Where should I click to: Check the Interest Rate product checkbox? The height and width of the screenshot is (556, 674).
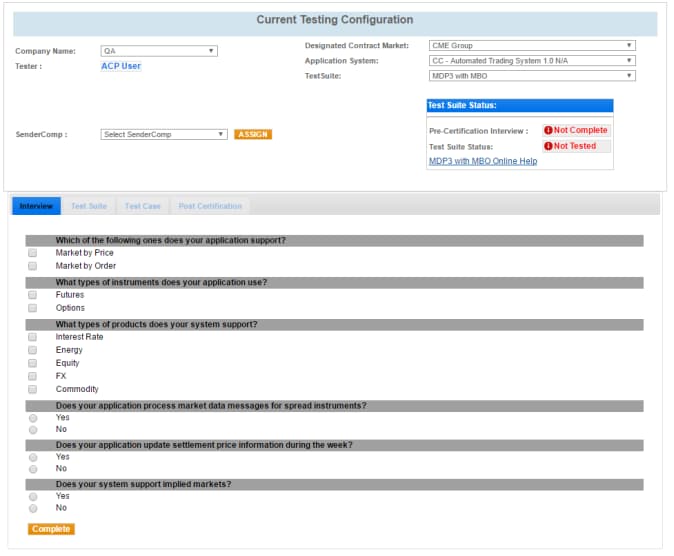pos(33,337)
